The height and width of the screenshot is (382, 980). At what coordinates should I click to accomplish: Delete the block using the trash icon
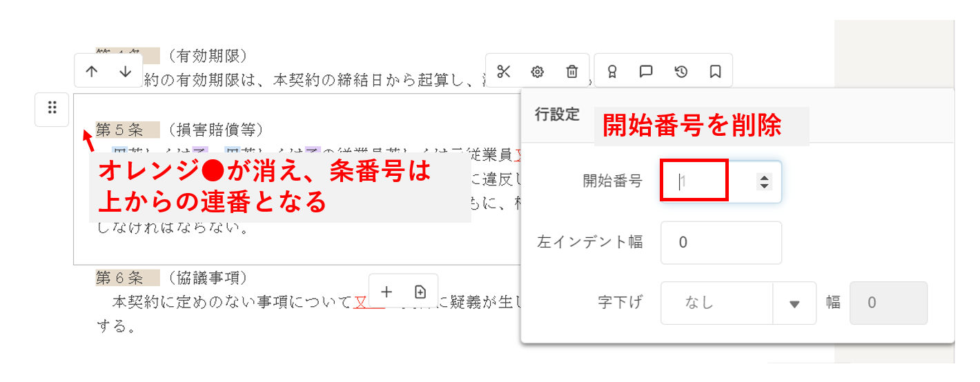point(571,72)
